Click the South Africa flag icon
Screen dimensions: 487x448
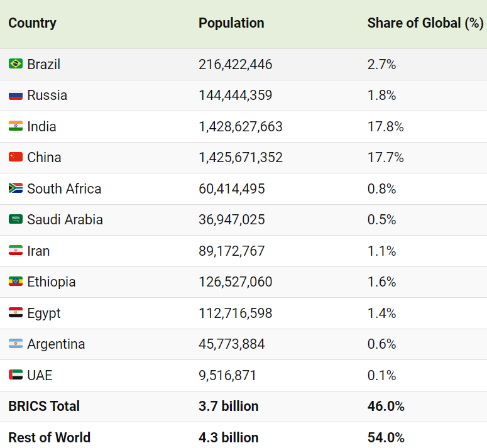click(x=16, y=188)
